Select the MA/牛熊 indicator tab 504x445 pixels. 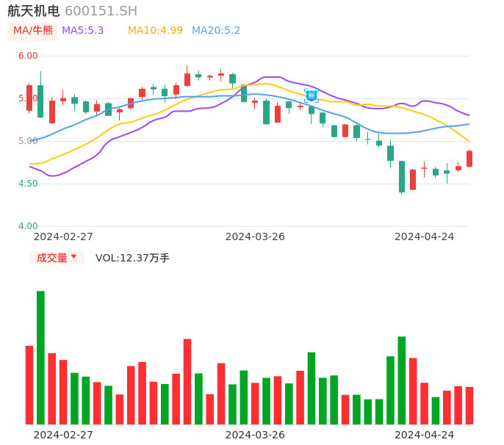tap(33, 31)
